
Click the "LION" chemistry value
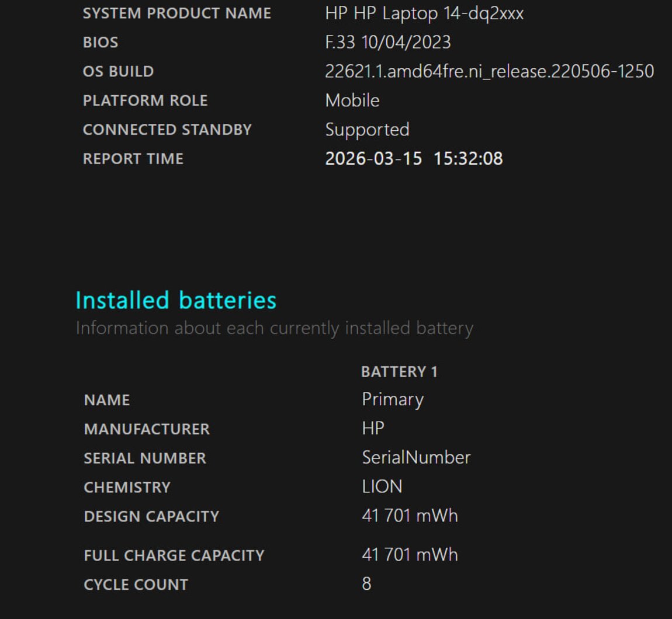point(382,487)
